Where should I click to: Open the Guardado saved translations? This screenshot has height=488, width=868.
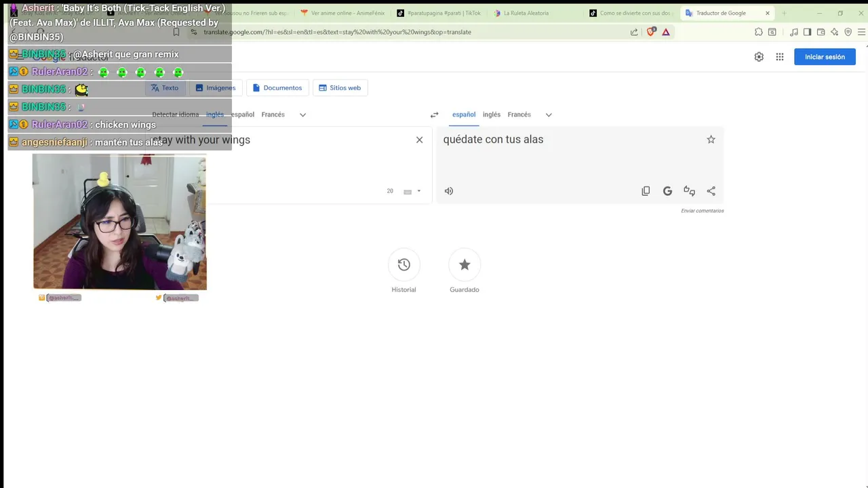(x=465, y=265)
